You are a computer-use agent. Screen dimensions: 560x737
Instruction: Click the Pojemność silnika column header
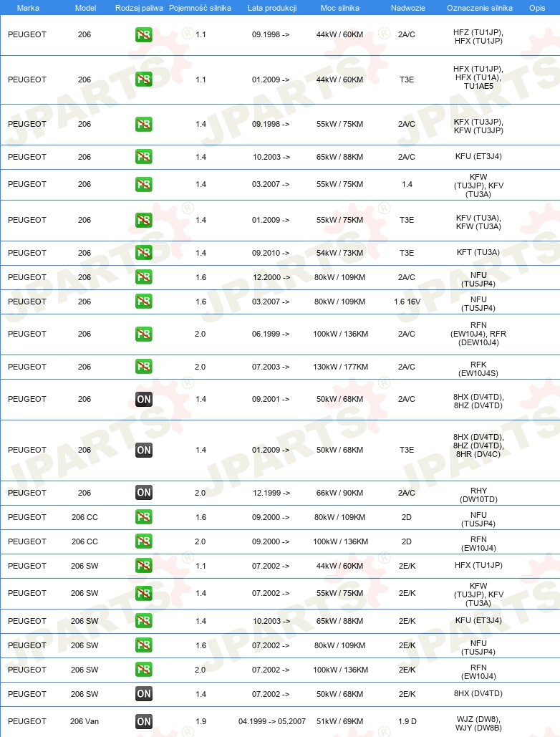pyautogui.click(x=200, y=8)
